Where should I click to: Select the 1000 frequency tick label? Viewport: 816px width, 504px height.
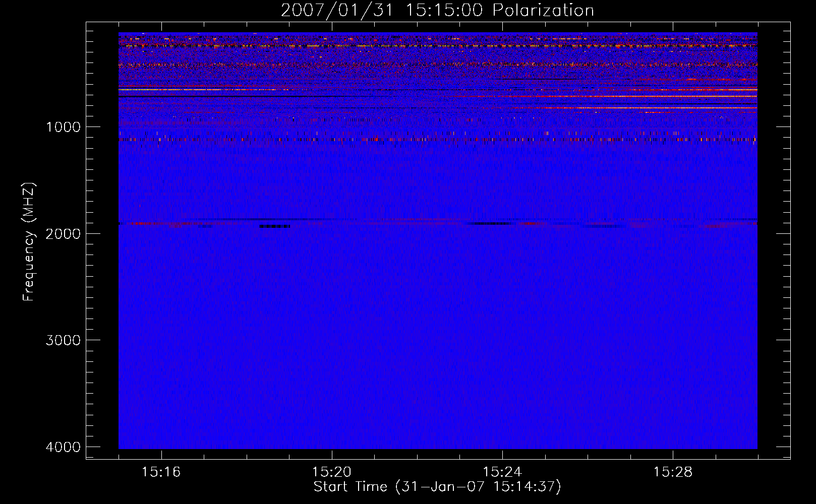(x=63, y=127)
